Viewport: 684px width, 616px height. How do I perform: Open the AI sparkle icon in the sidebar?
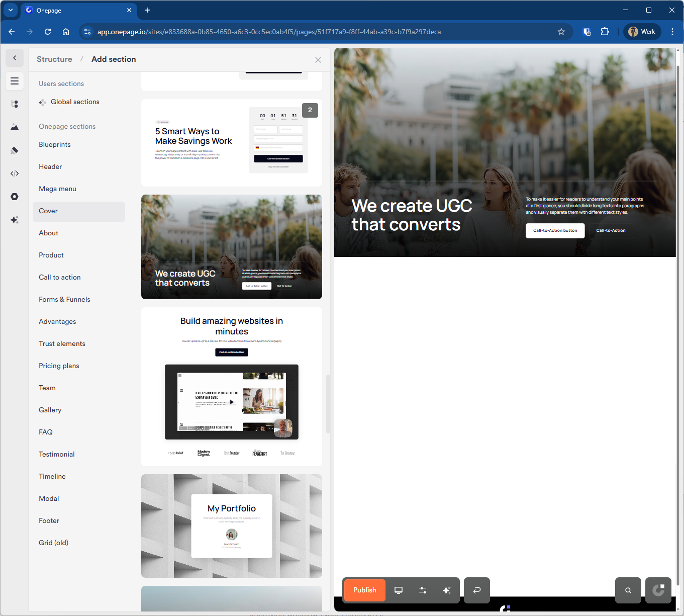pos(15,220)
